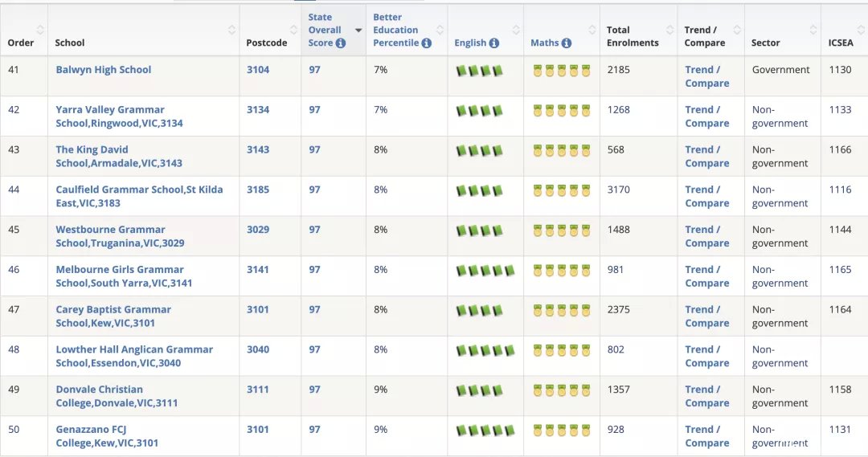The height and width of the screenshot is (457, 868).
Task: Click the Maths column header label
Action: (x=545, y=43)
